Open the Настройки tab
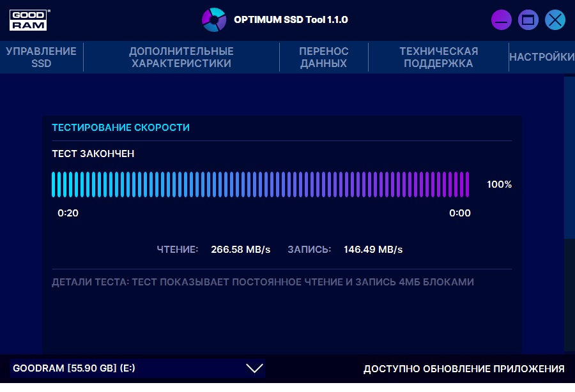Screen dimensions: 575x392 [542, 57]
